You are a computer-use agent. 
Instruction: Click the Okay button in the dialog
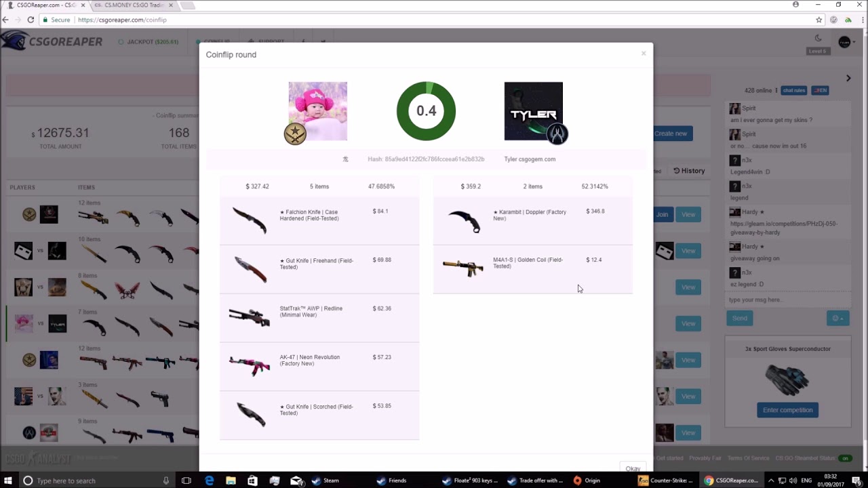point(633,468)
